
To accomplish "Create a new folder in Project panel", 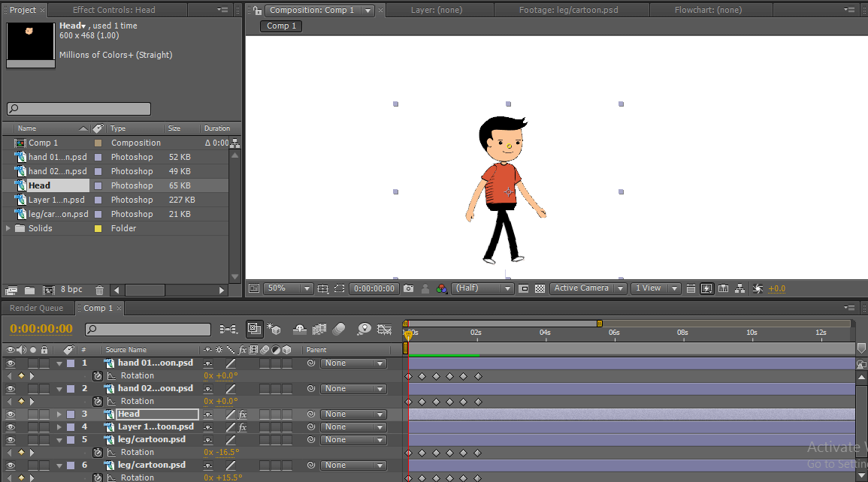I will click(x=29, y=290).
